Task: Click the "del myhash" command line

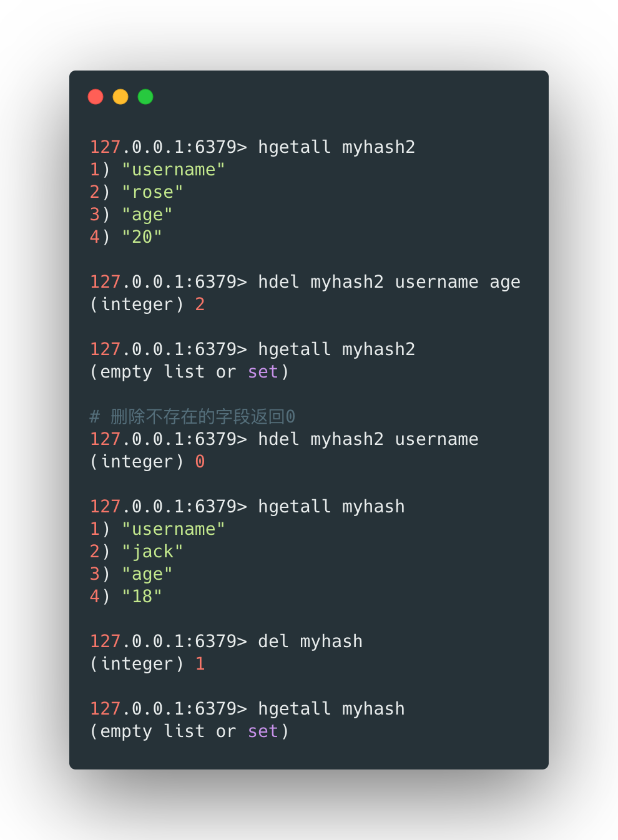Action: pos(310,642)
